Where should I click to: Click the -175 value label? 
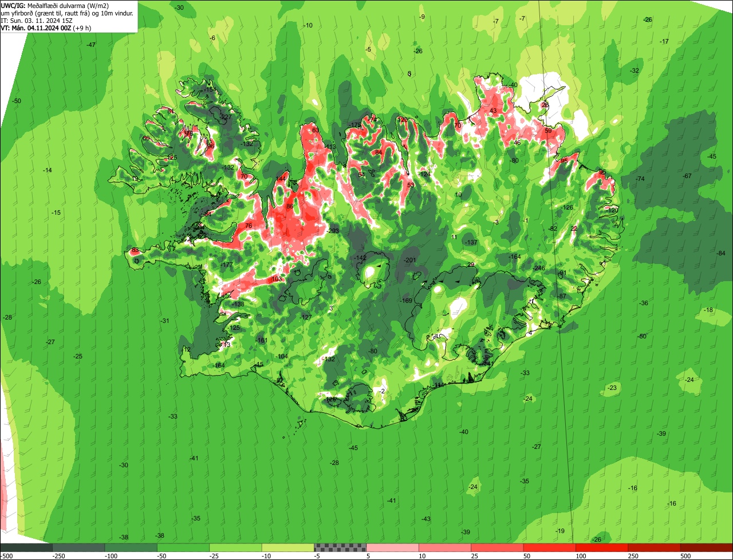coord(355,125)
